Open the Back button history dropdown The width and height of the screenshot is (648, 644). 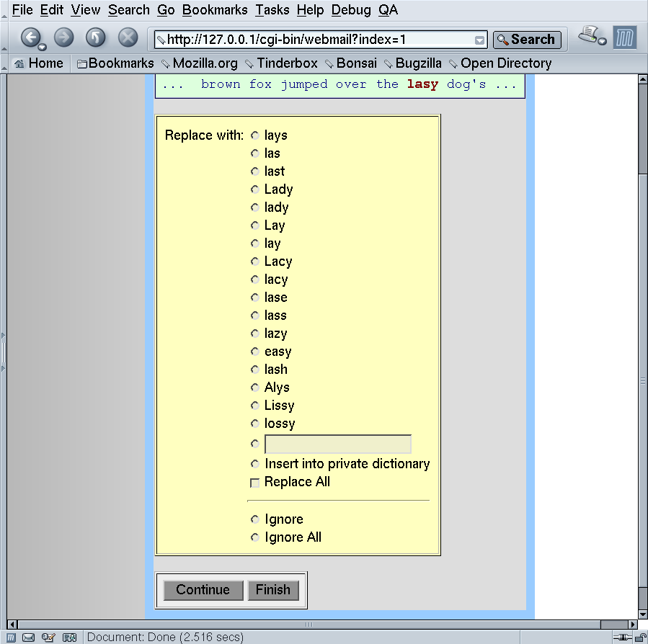click(42, 47)
